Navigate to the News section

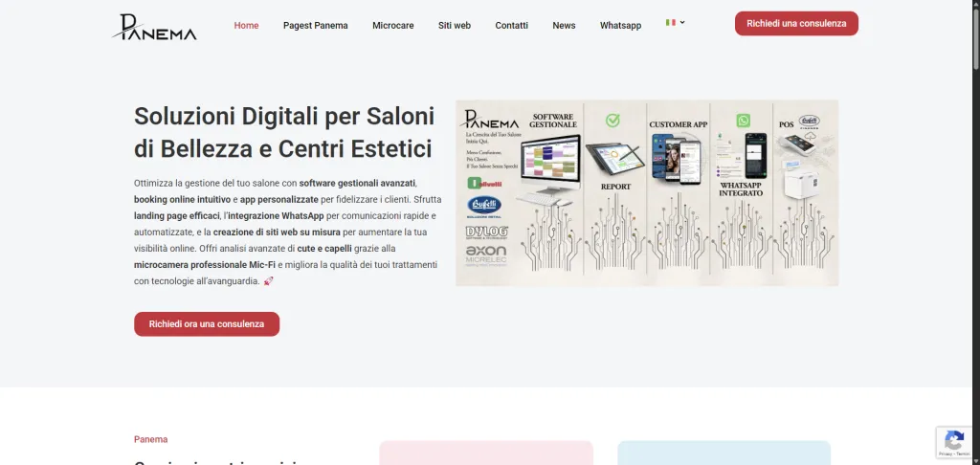564,25
